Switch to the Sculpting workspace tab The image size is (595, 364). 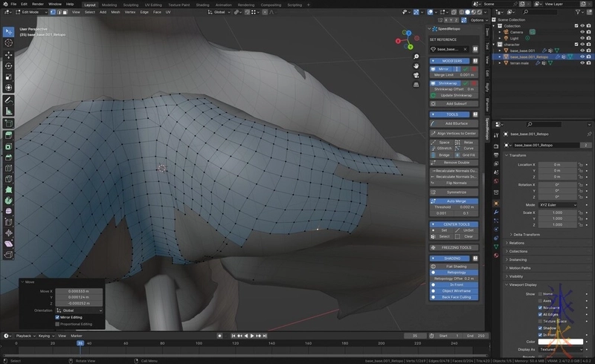pos(130,4)
